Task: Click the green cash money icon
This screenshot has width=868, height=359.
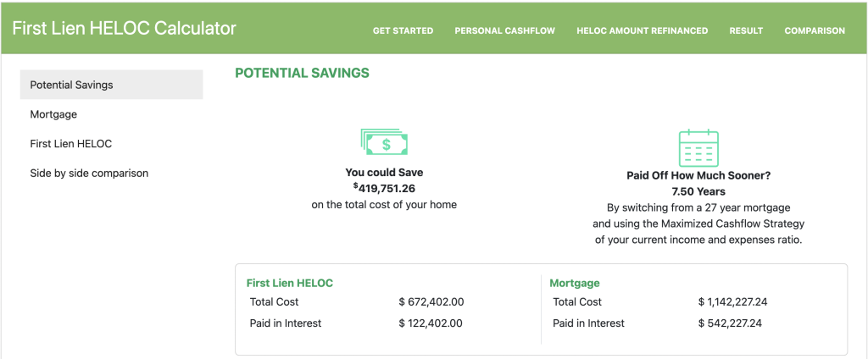Action: (384, 142)
